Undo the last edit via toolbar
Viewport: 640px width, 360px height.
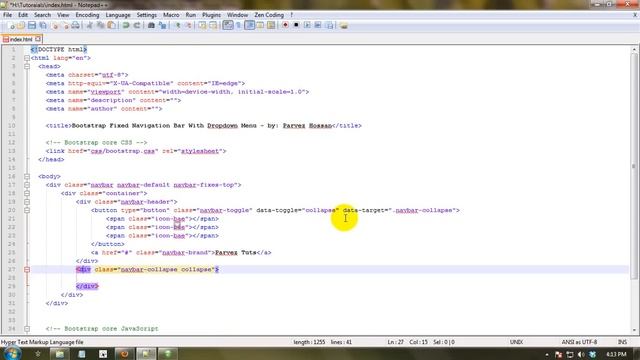tap(126, 25)
